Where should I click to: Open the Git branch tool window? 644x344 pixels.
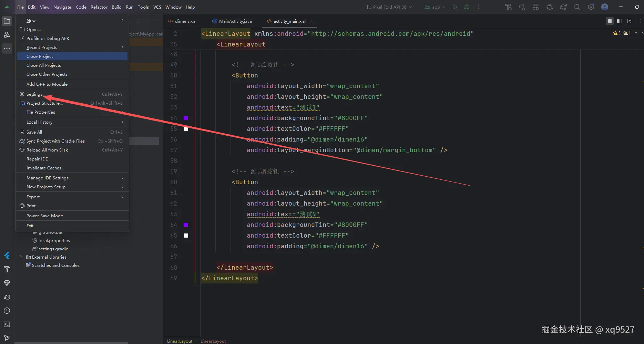[7, 338]
